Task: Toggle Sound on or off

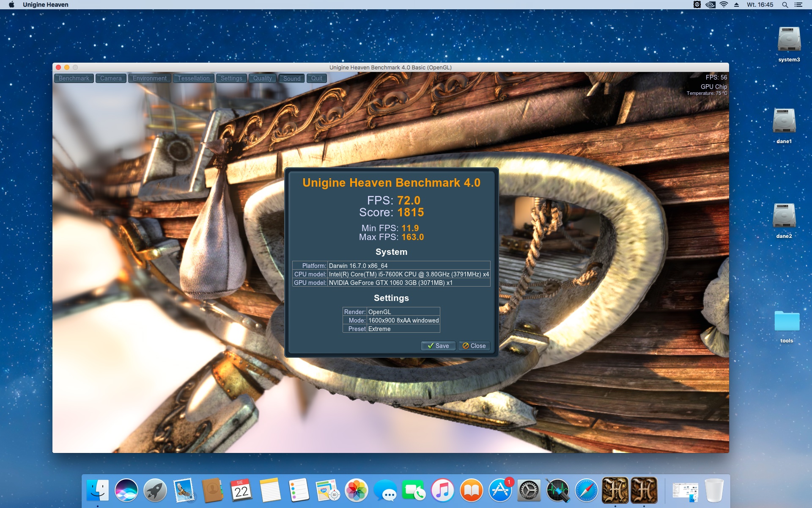Action: 292,78
